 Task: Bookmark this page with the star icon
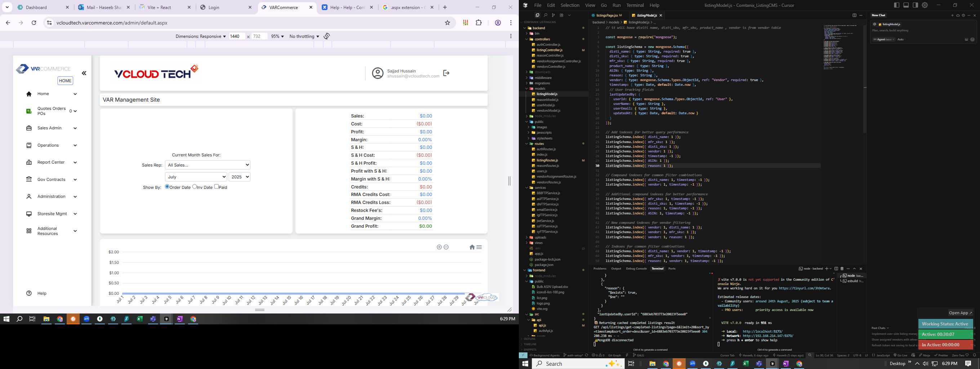click(448, 23)
